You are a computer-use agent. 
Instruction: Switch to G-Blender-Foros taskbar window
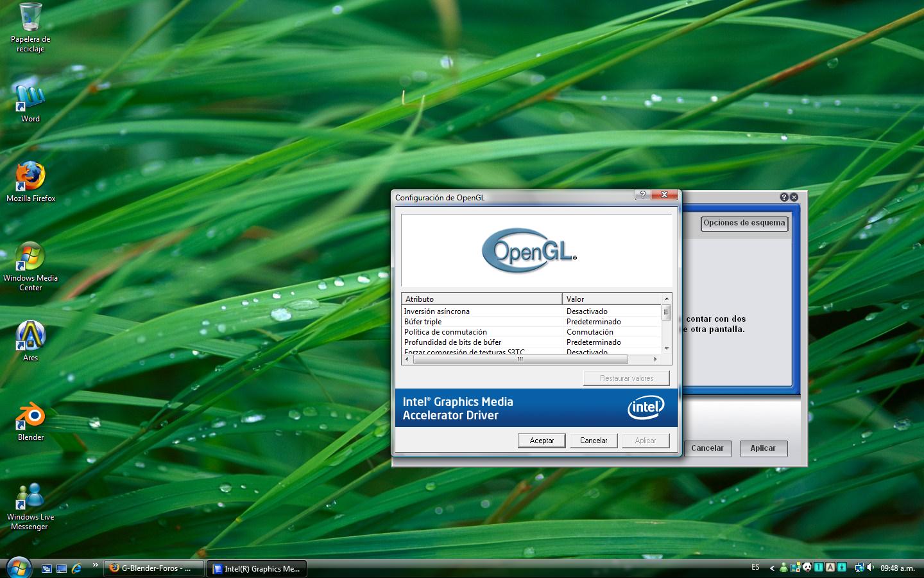154,568
